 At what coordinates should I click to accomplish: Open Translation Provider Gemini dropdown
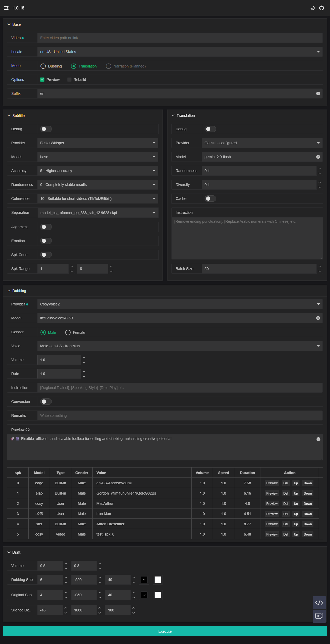(262, 143)
